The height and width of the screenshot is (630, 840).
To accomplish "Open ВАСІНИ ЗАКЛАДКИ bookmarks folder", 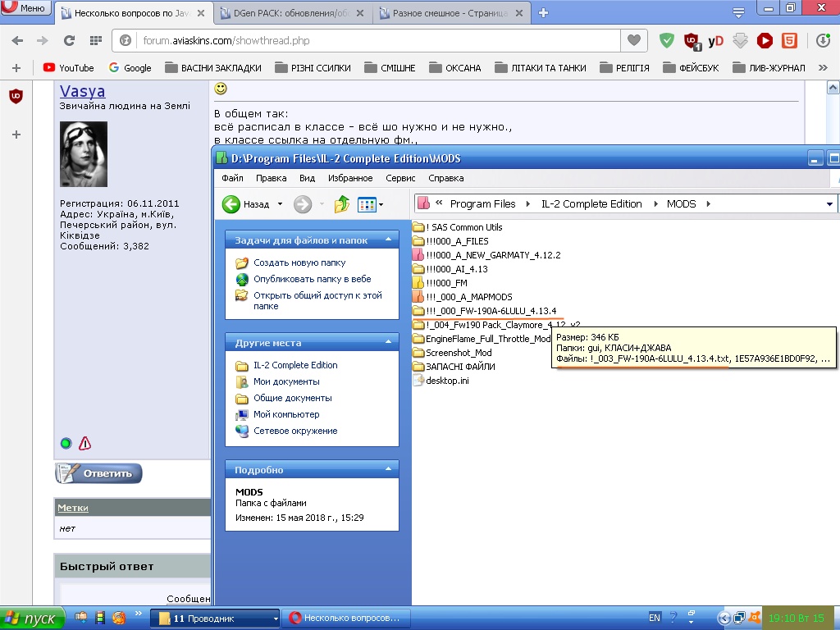I will point(213,68).
